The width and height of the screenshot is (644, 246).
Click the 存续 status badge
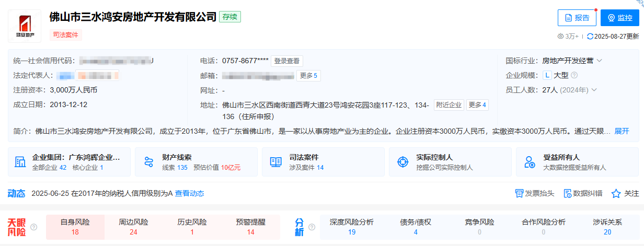[230, 17]
